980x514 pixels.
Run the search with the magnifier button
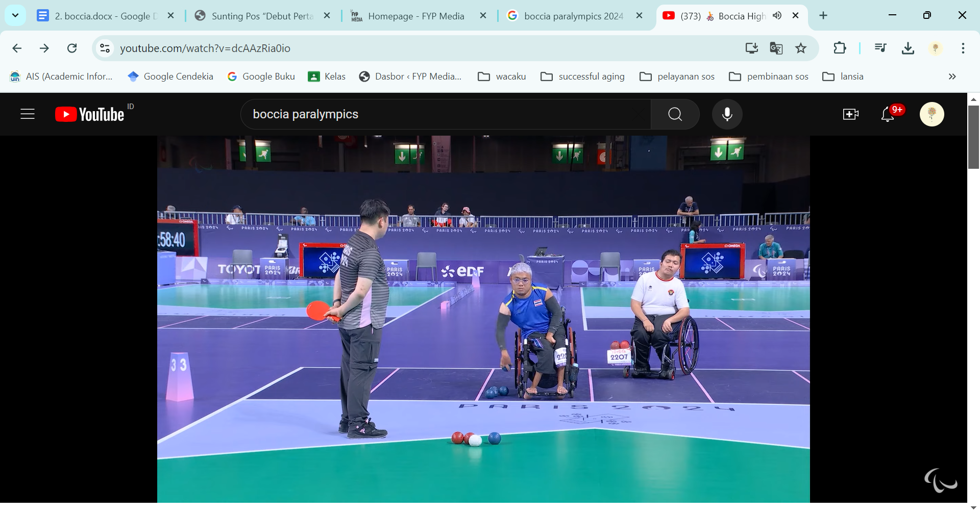pyautogui.click(x=675, y=114)
